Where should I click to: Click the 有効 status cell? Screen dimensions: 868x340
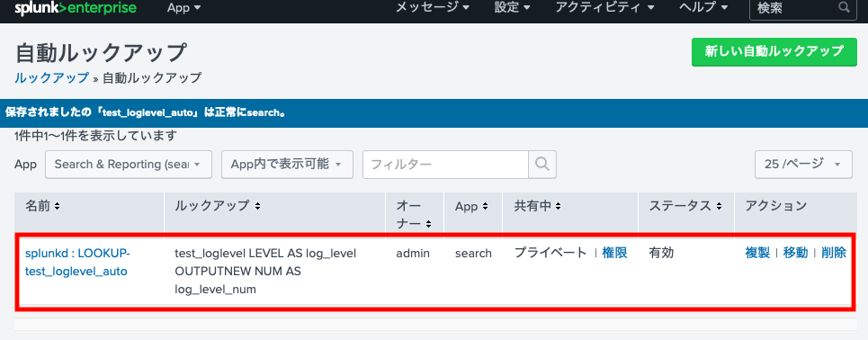[x=661, y=253]
